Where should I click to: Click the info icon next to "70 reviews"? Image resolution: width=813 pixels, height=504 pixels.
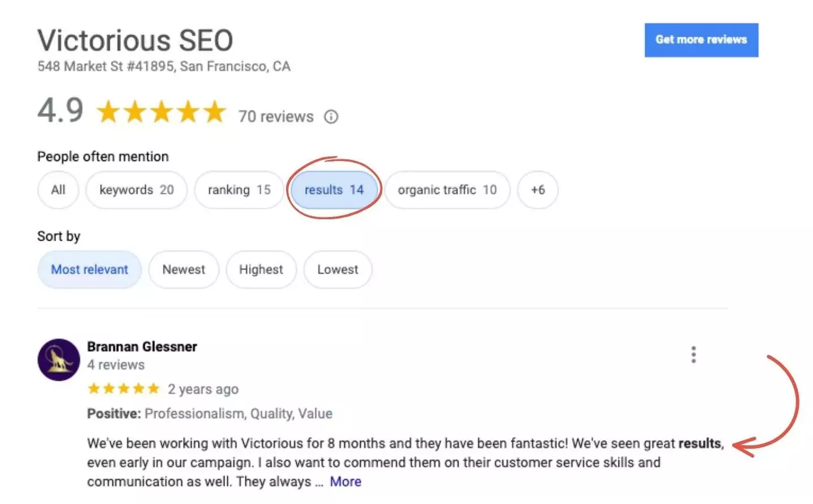[x=331, y=117]
